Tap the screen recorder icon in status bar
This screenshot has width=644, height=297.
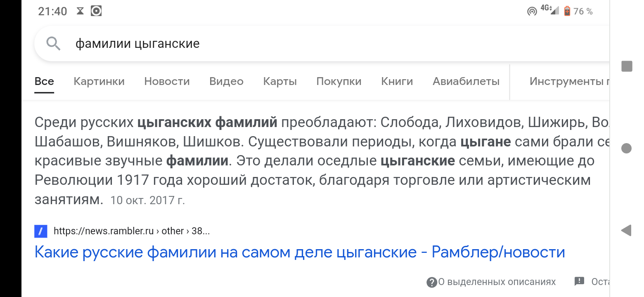tap(96, 11)
